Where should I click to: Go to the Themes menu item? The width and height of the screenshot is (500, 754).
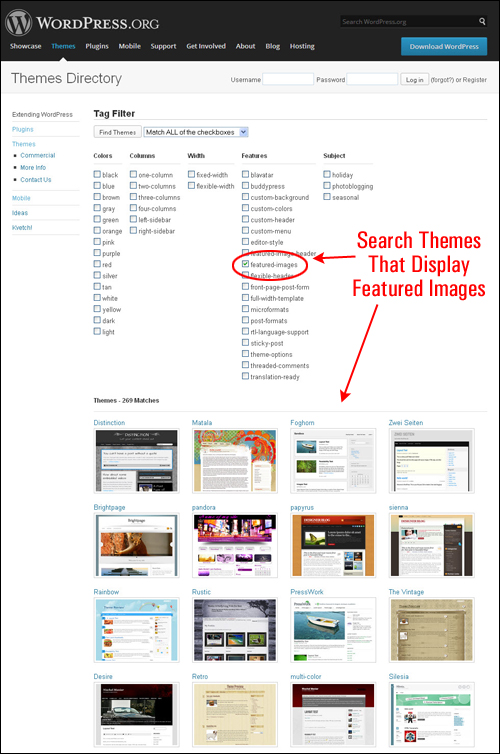(63, 46)
